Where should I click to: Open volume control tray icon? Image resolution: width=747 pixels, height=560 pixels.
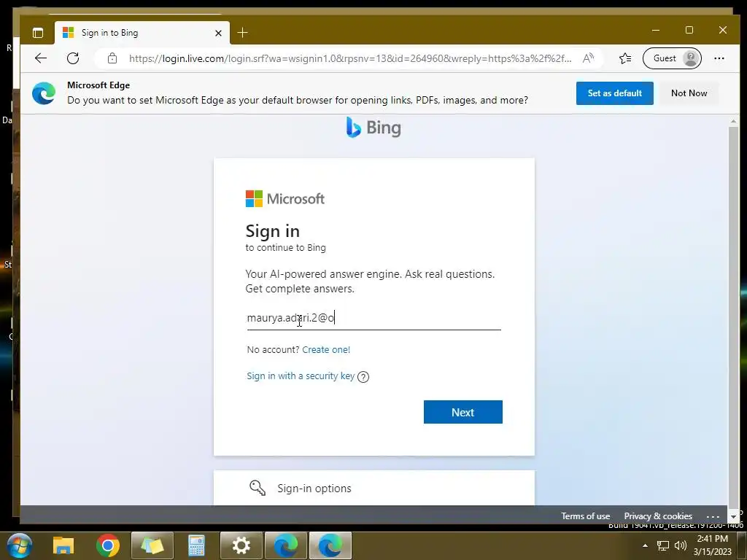point(681,545)
